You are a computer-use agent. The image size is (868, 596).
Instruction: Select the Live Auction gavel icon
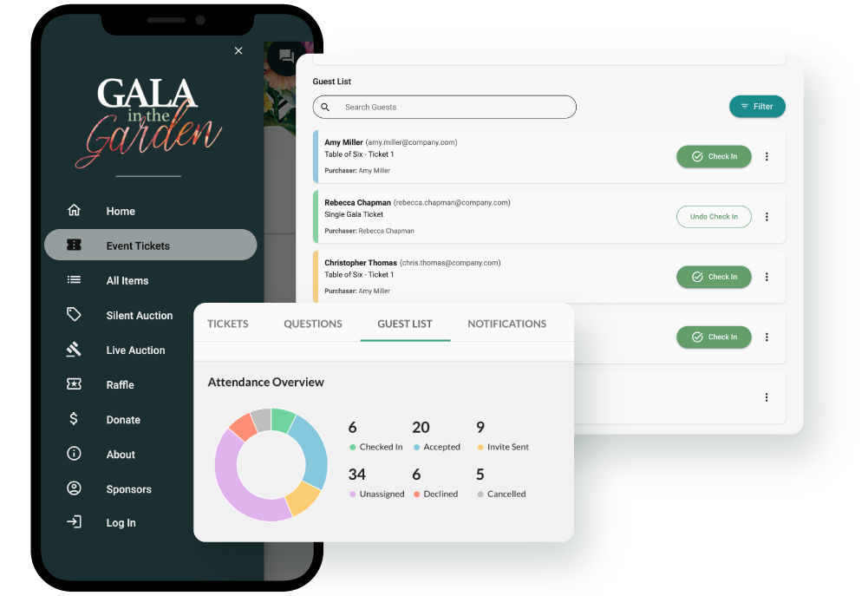(x=74, y=350)
